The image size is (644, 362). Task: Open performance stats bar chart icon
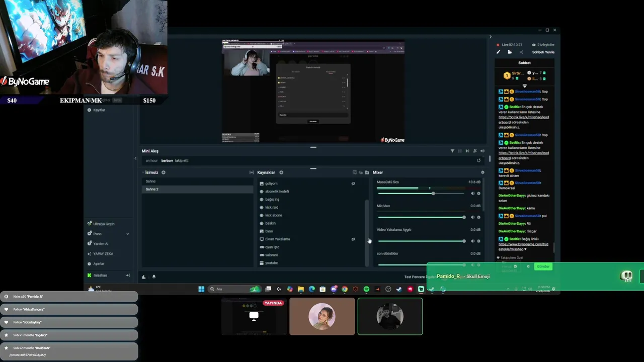(x=143, y=277)
